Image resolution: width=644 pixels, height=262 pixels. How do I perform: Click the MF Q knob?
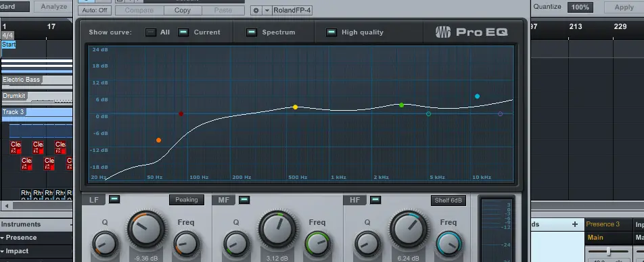tap(236, 244)
